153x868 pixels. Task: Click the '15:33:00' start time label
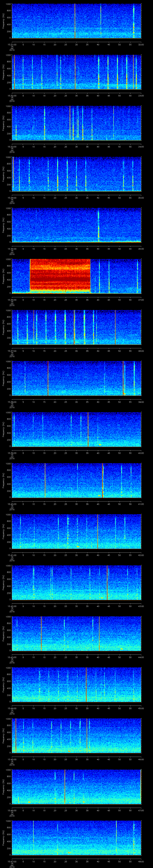coord(12,147)
